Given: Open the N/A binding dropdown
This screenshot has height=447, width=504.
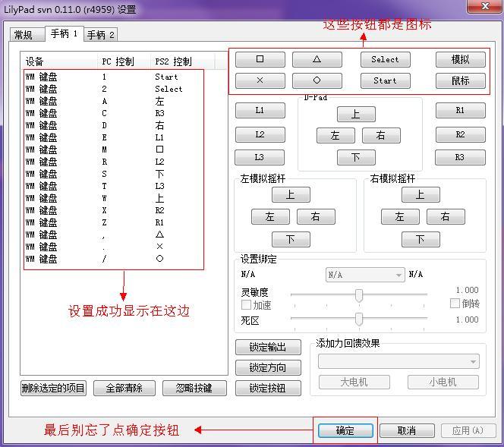Looking at the screenshot, I should (365, 275).
